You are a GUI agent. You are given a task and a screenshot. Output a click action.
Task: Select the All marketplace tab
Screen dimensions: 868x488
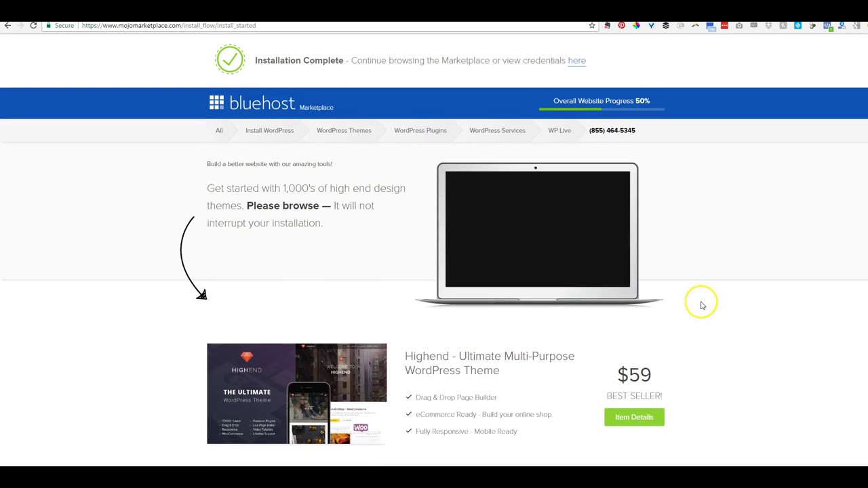tap(219, 130)
